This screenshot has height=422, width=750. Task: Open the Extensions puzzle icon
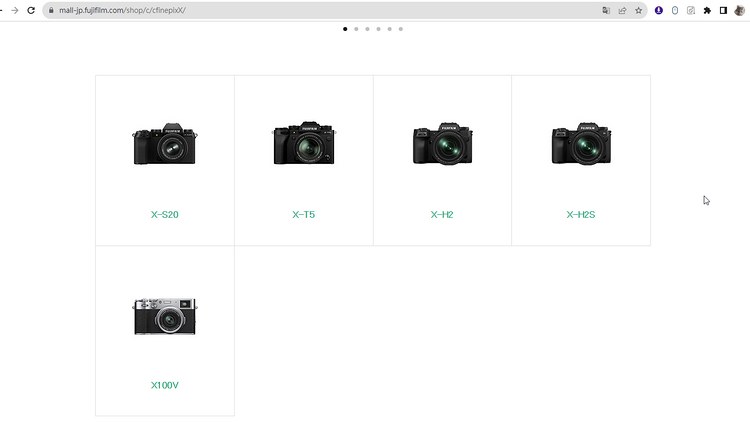[707, 10]
